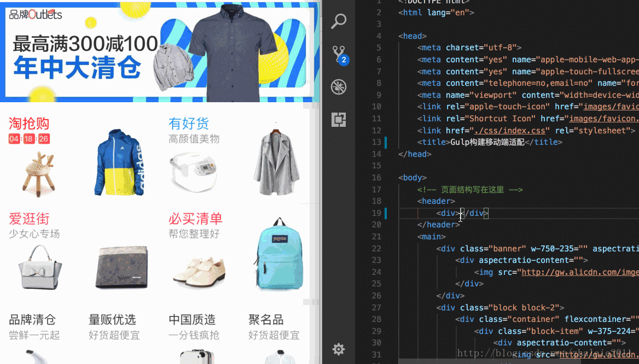Select the editor layout icon in the activity bar
Screen dimensions: 639x364
coord(339,119)
